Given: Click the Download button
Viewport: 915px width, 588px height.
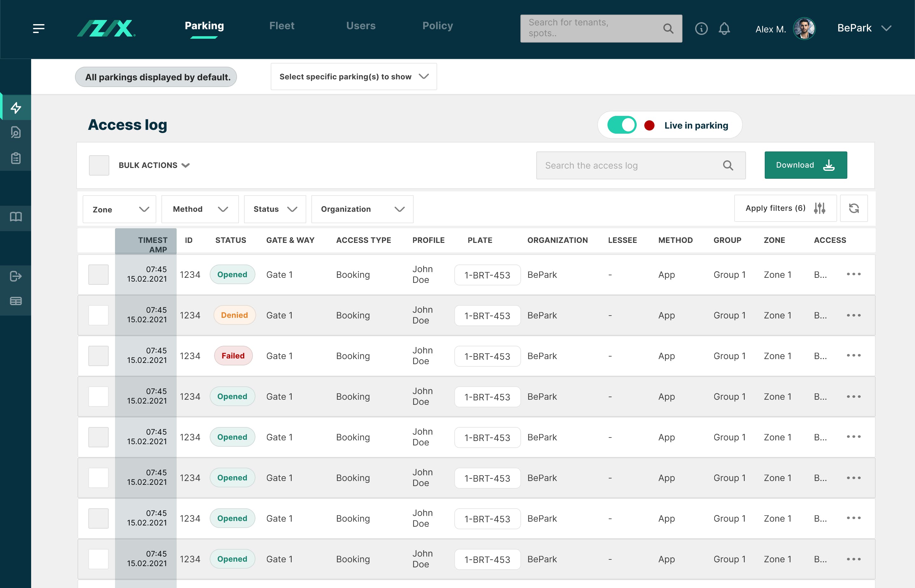Looking at the screenshot, I should [805, 165].
